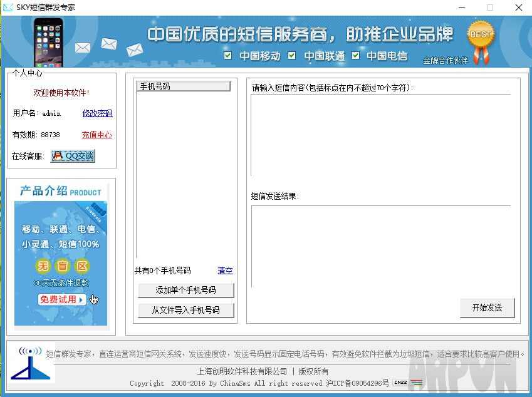Viewport: 532px width, 397px height.
Task: Click the 欢迎使用本软件! greeting
Action: (x=61, y=93)
